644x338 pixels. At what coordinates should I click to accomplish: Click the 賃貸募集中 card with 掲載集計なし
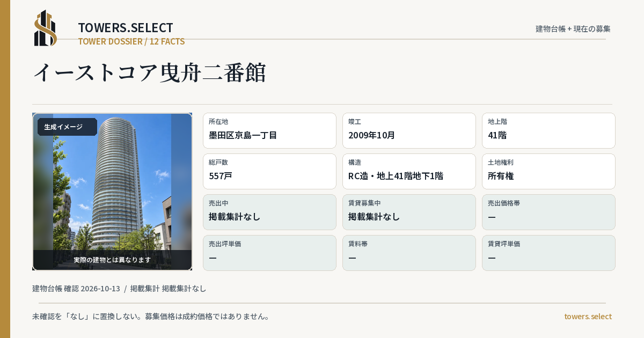pos(409,212)
